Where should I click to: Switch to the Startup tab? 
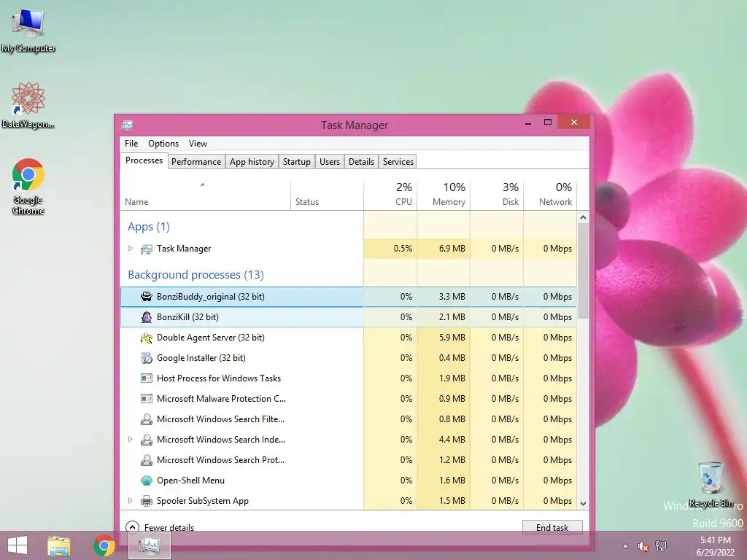coord(297,162)
